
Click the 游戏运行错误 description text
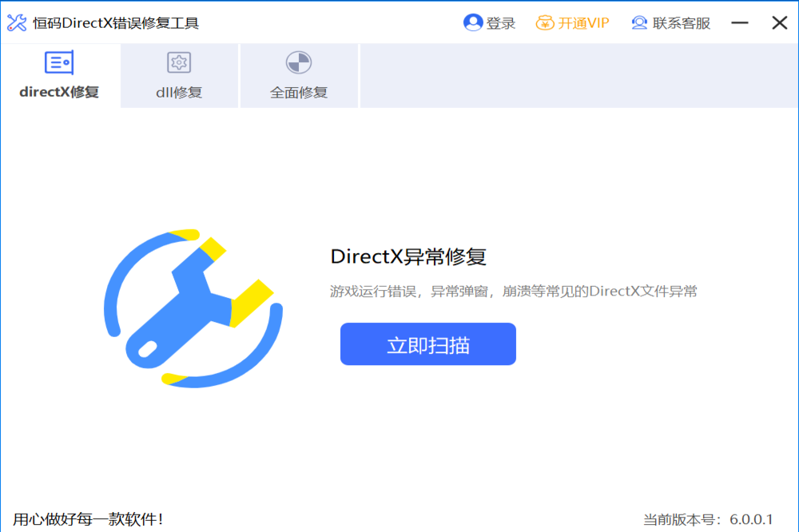[513, 292]
